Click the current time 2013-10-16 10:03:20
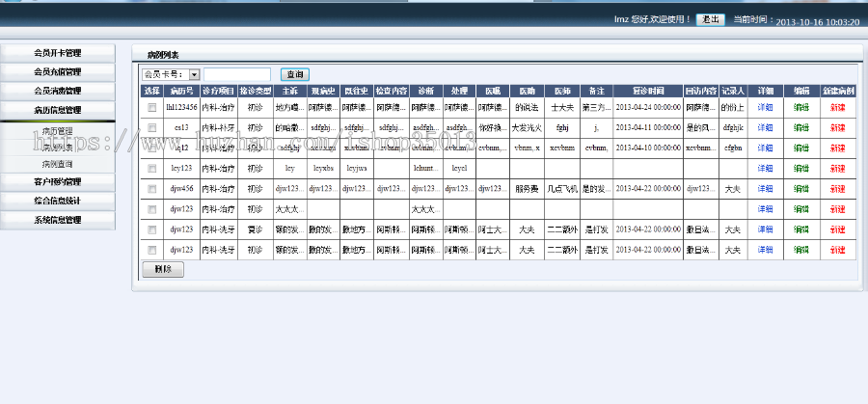The image size is (868, 404). point(817,22)
